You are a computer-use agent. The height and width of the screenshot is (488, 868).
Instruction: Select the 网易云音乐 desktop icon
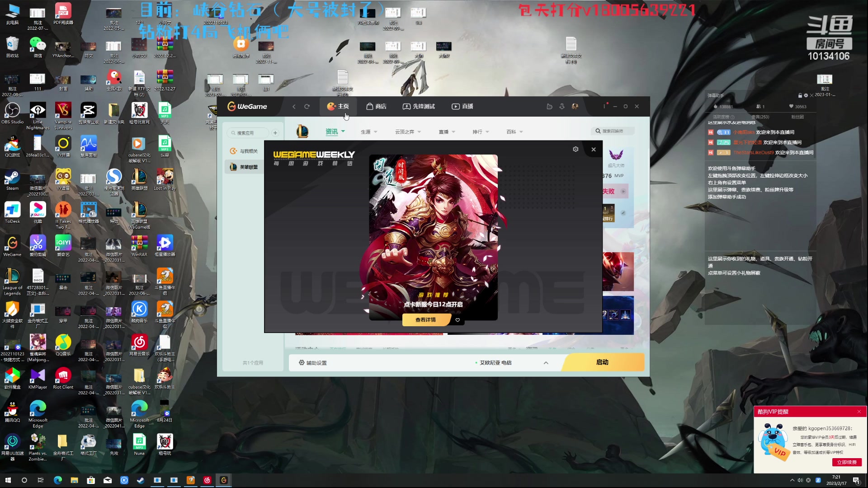pyautogui.click(x=139, y=346)
